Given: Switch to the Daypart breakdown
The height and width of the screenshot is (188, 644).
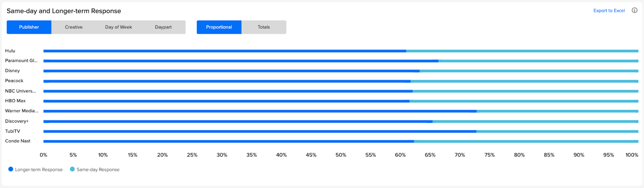Looking at the screenshot, I should [x=163, y=27].
